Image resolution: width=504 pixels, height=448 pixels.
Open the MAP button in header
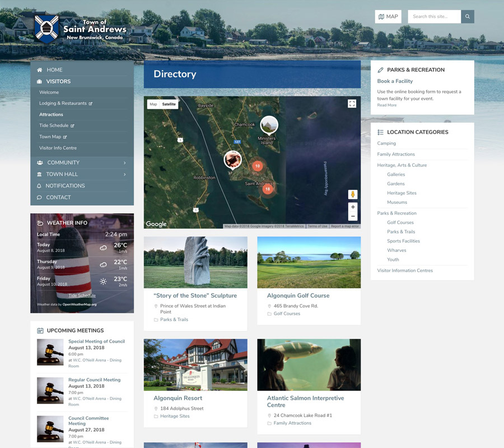tap(388, 16)
